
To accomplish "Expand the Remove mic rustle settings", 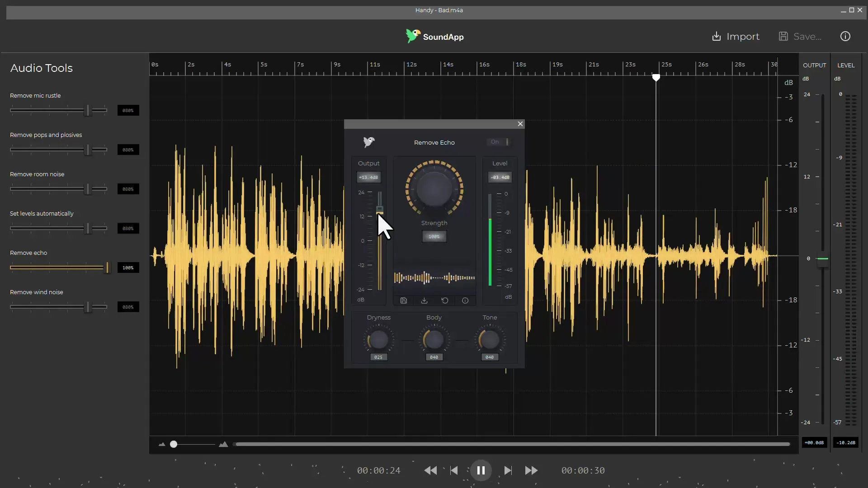I will [x=35, y=95].
